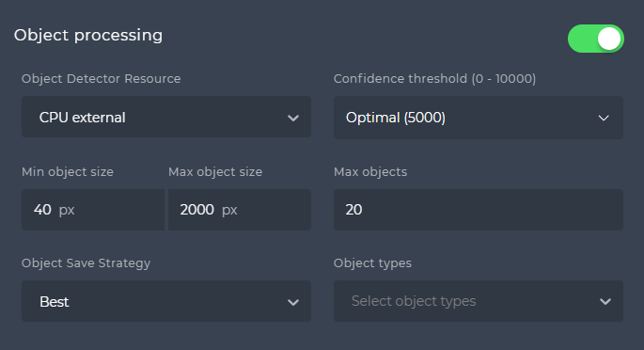Open the Select object types dropdown
644x350 pixels.
[x=479, y=301]
